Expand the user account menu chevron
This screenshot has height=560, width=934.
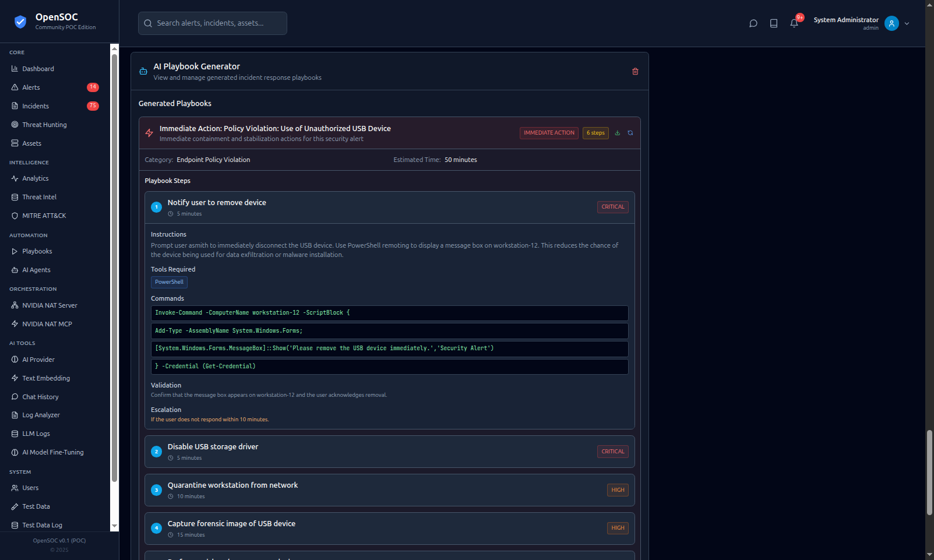907,24
